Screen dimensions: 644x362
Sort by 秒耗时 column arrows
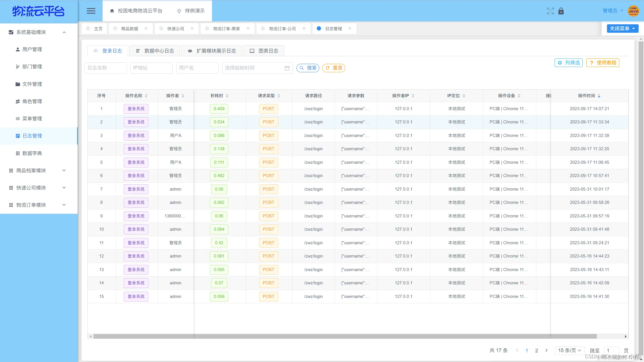pyautogui.click(x=227, y=96)
